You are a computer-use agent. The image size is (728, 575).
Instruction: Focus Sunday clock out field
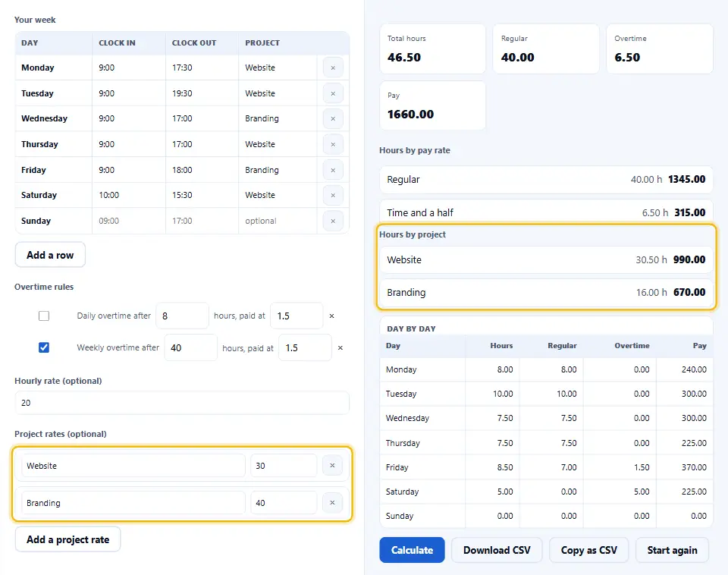click(202, 221)
